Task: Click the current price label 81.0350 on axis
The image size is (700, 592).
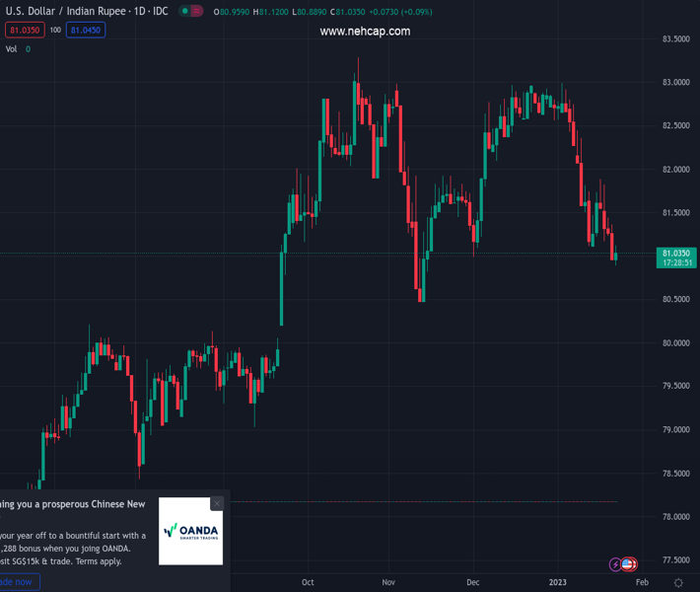Action: [676, 254]
